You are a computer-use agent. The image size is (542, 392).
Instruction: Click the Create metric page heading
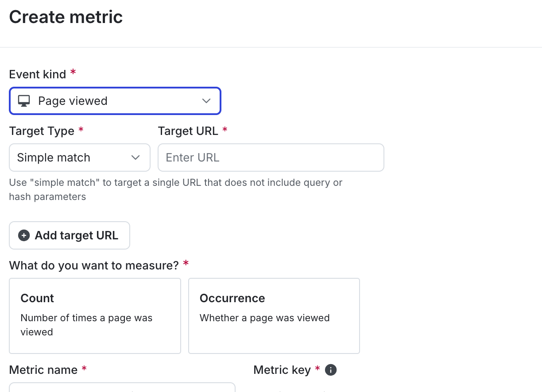pos(66,17)
